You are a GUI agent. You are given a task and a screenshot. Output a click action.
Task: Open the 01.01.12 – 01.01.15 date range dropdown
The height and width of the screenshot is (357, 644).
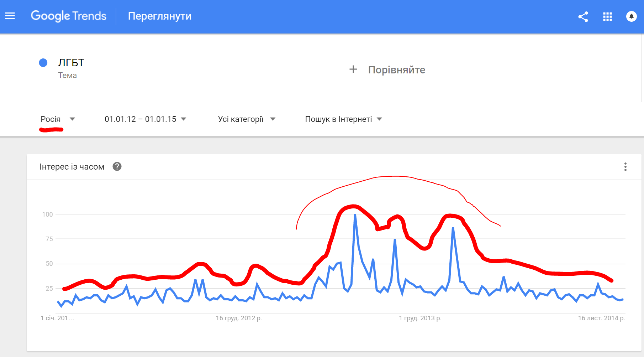[x=145, y=119]
